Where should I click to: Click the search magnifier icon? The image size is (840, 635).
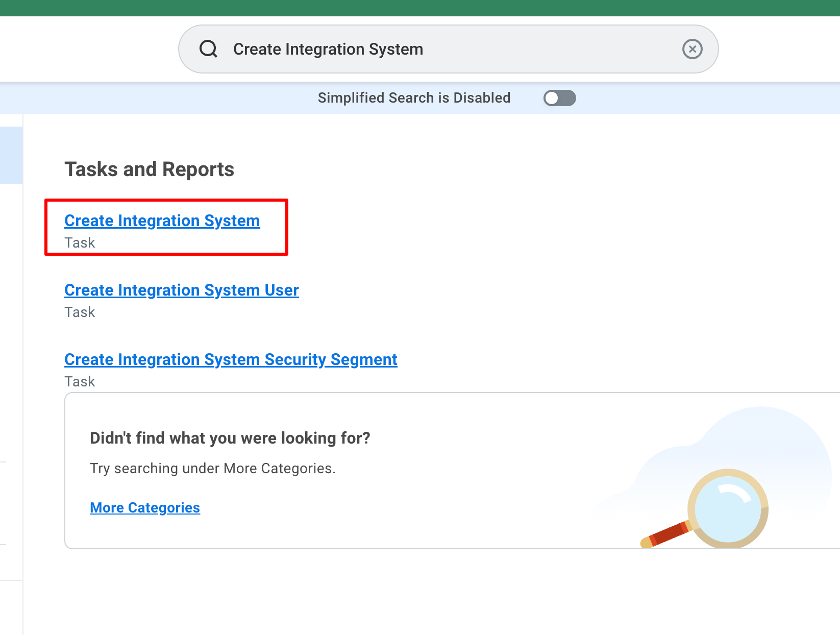(x=208, y=48)
